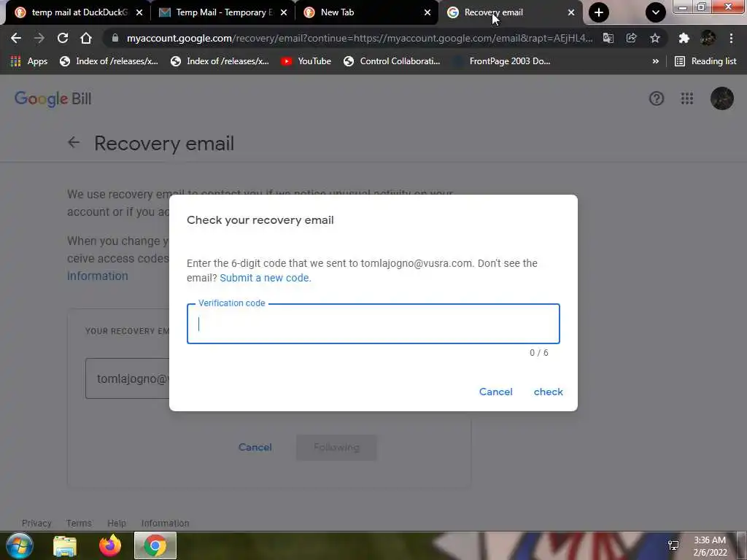Open the Google apps grid icon

(687, 98)
